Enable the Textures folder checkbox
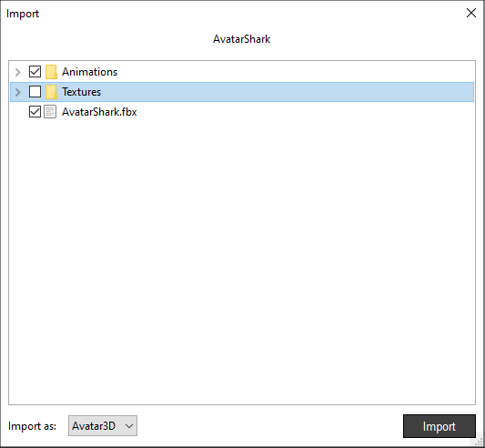Image resolution: width=485 pixels, height=448 pixels. point(35,92)
